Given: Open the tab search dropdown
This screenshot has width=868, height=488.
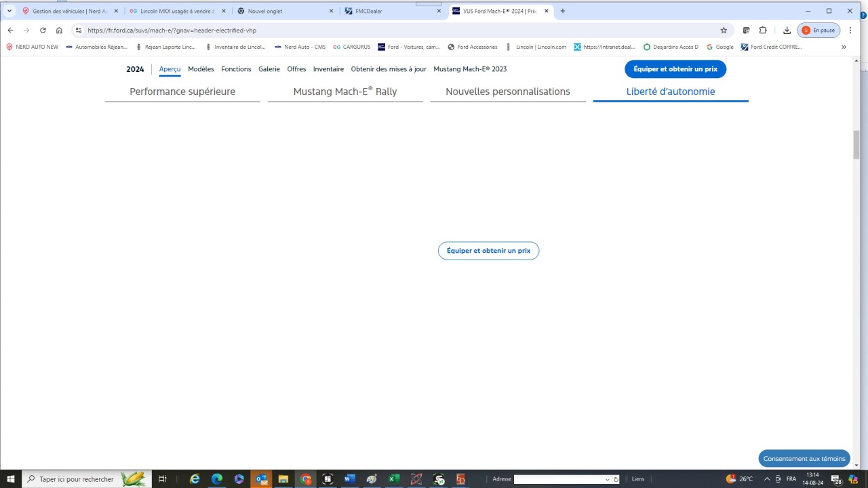Looking at the screenshot, I should pos(9,11).
